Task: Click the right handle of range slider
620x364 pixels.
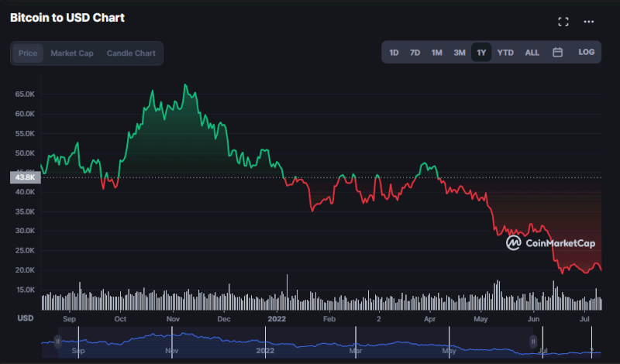Action: coord(533,341)
